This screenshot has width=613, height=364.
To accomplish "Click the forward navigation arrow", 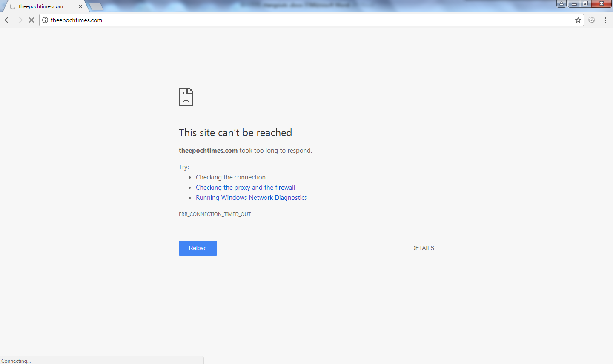I will pos(20,20).
